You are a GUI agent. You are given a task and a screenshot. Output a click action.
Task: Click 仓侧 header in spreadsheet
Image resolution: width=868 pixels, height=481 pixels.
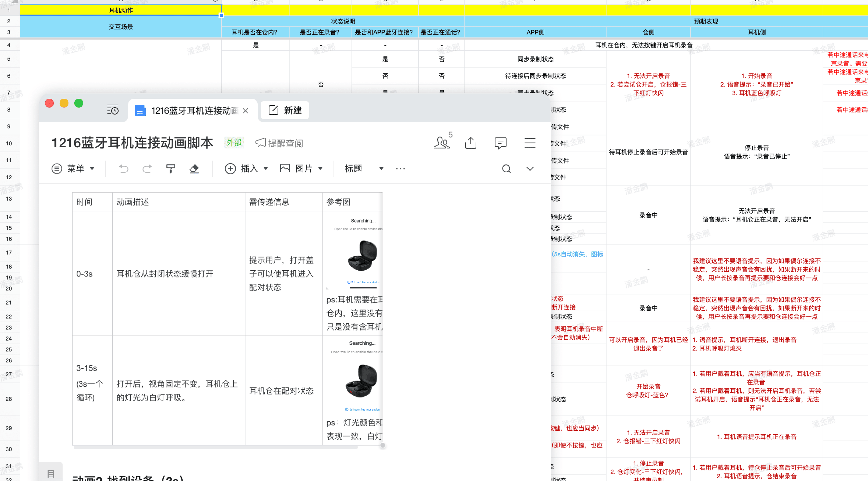[648, 32]
